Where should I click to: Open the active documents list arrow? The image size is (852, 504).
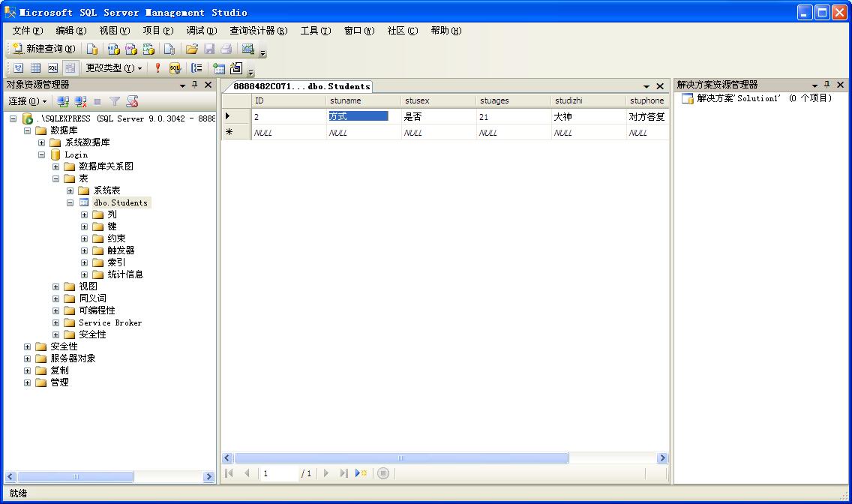(x=646, y=86)
